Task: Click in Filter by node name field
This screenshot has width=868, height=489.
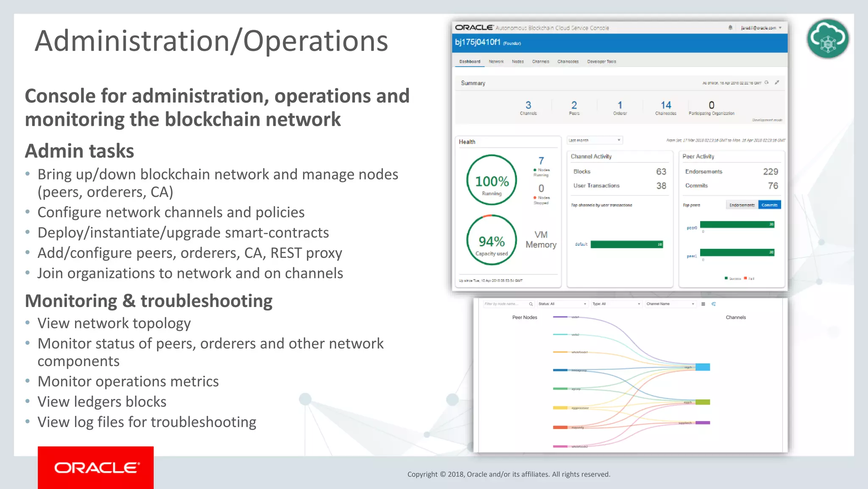Action: (506, 304)
